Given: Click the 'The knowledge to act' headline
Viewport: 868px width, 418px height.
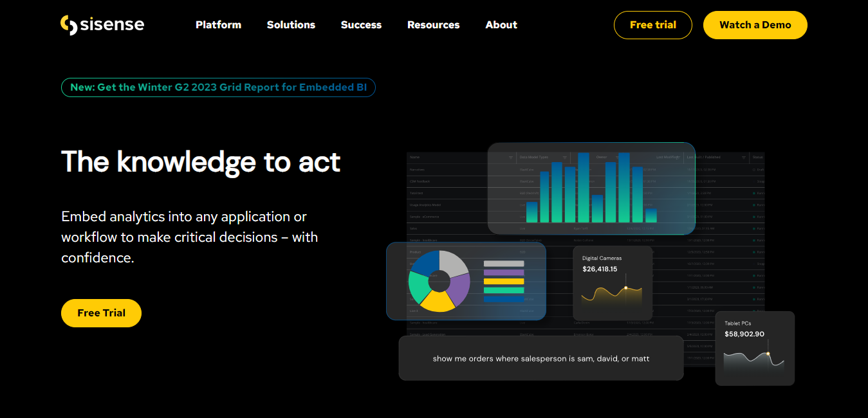Looking at the screenshot, I should pyautogui.click(x=201, y=161).
